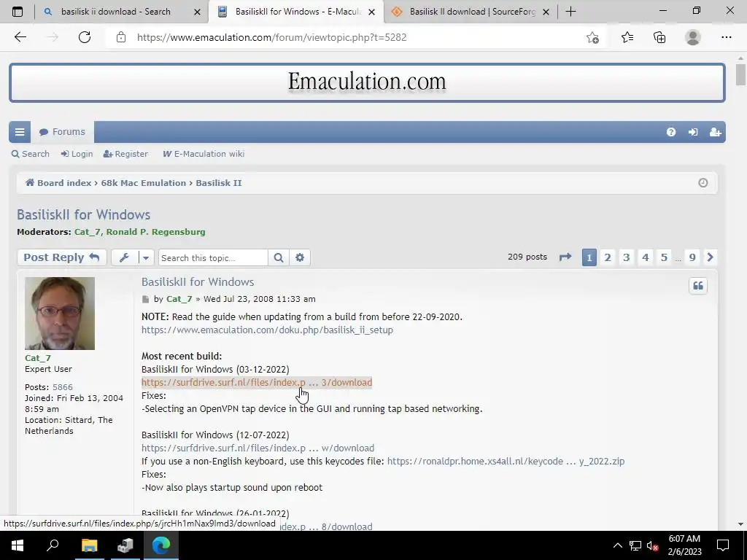Open Server Manager taskbar icon
This screenshot has width=747, height=560.
pos(125,545)
